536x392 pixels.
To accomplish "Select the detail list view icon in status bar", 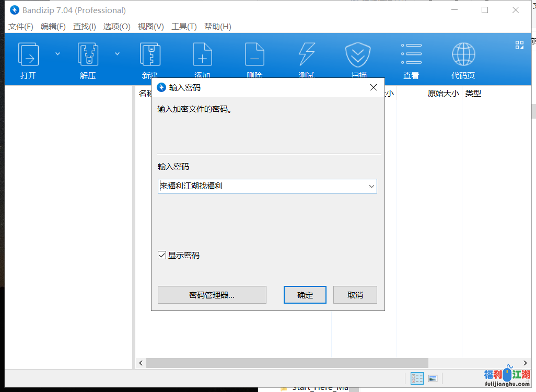I will (416, 378).
